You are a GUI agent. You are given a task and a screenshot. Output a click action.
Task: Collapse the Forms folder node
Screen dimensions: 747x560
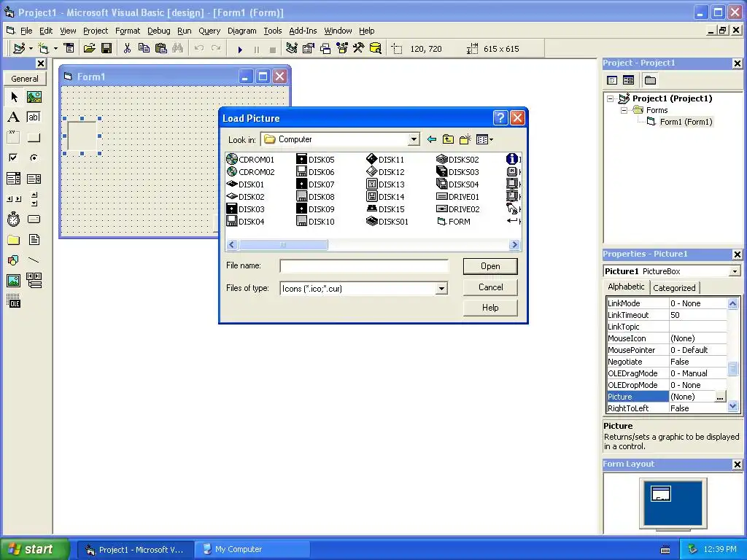point(624,111)
